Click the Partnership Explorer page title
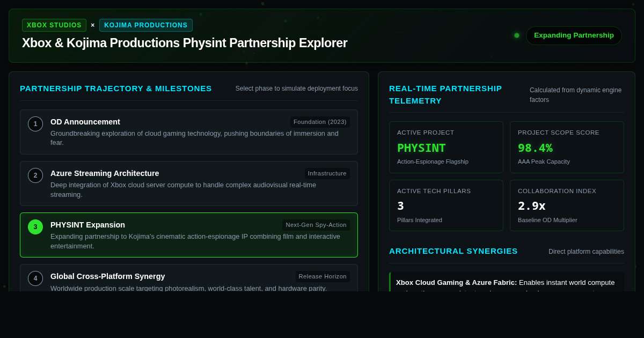This screenshot has width=644, height=338. 185,43
